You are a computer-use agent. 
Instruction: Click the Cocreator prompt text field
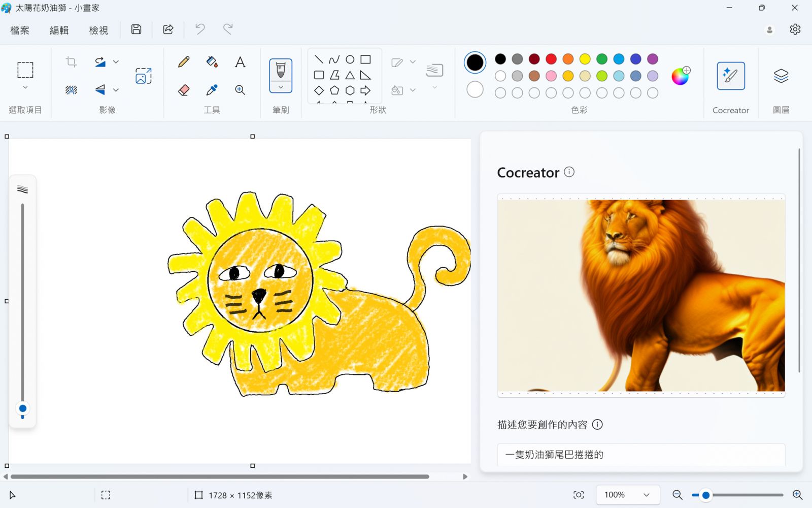[641, 455]
